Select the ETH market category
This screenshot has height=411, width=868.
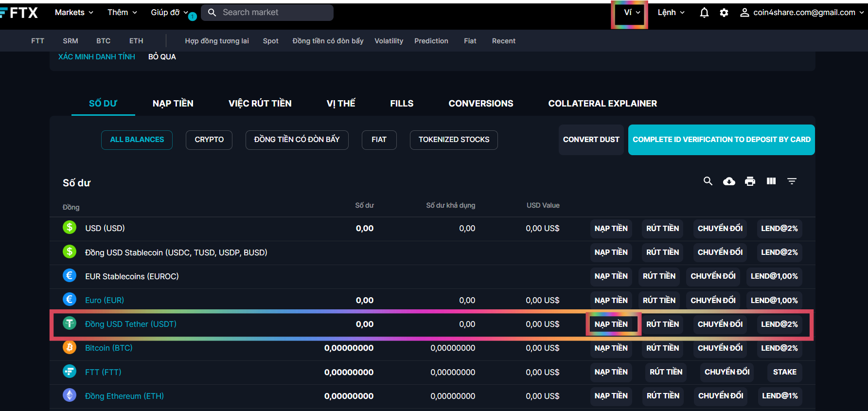(x=136, y=41)
